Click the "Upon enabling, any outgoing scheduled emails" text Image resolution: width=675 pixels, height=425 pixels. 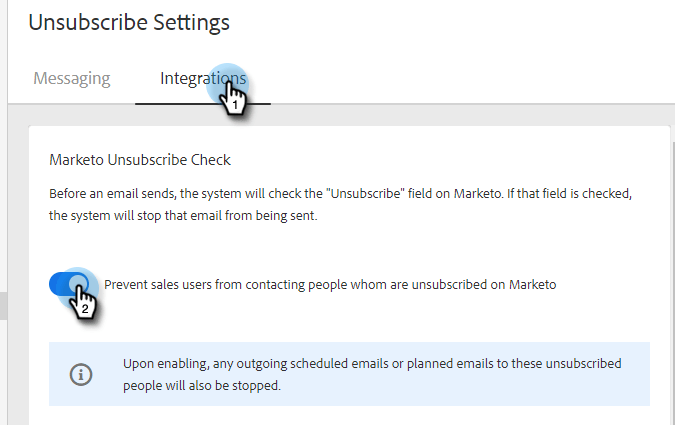pyautogui.click(x=372, y=364)
